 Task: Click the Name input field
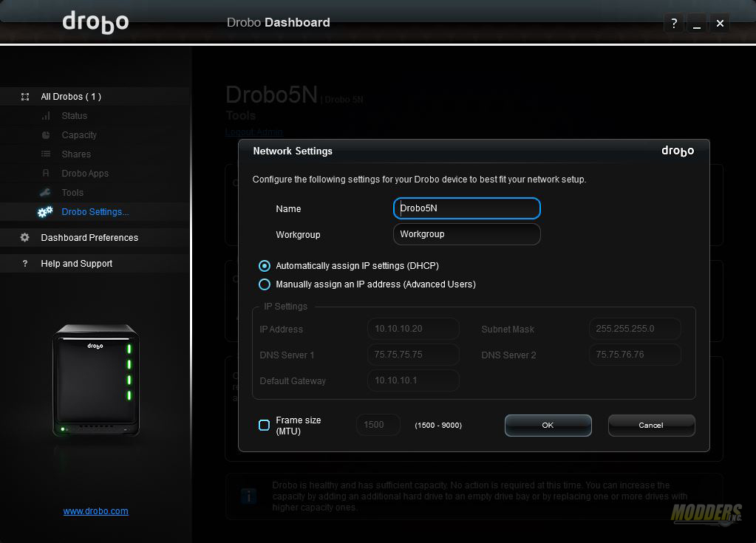point(467,208)
